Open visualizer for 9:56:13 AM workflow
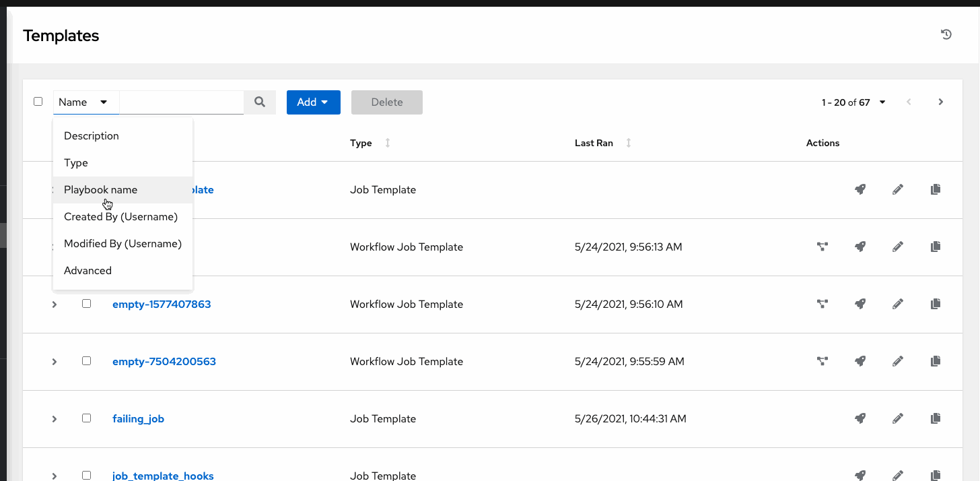 (822, 247)
